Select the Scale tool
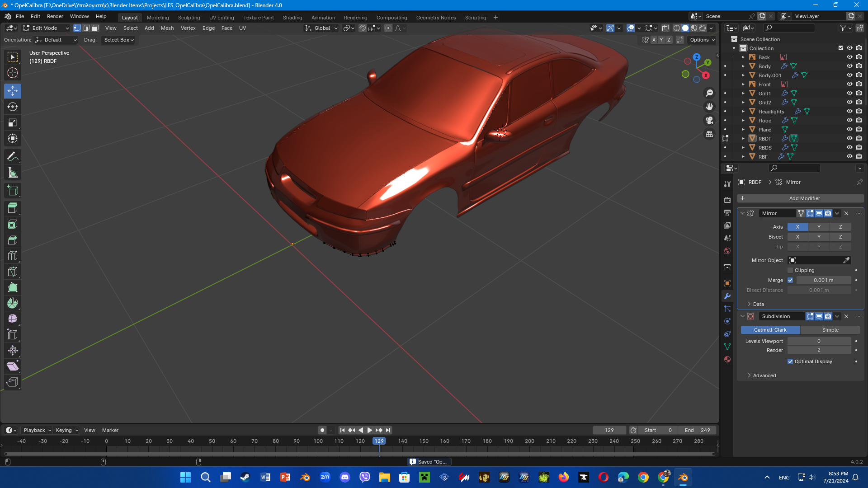 [13, 122]
